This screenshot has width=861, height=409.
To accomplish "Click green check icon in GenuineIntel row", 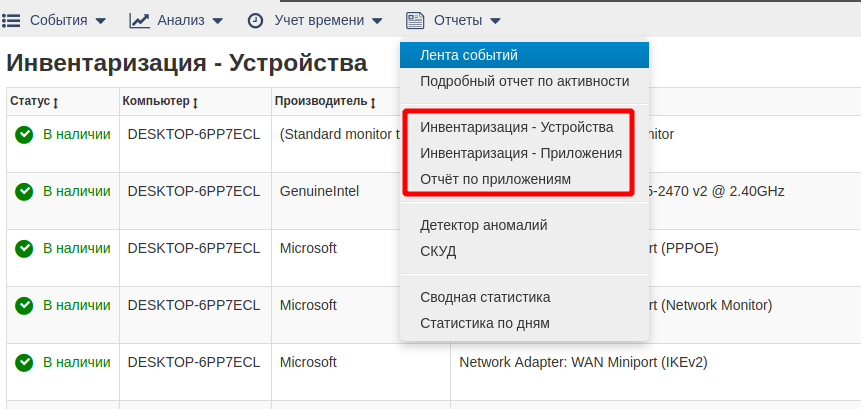I will pos(24,191).
